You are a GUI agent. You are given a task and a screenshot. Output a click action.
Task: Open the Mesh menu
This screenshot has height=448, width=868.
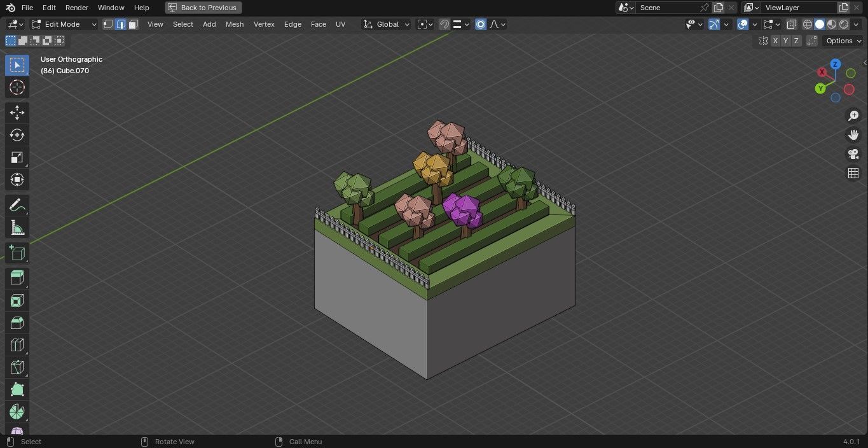click(235, 24)
